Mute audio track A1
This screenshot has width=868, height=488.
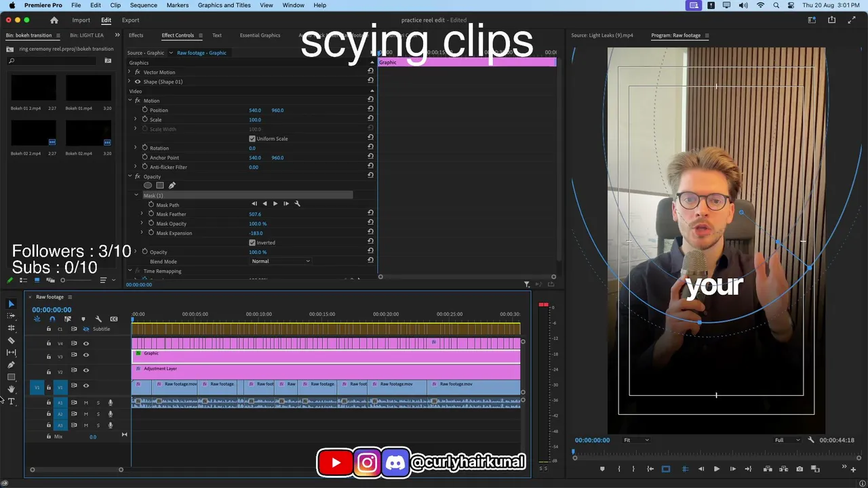[x=85, y=403]
